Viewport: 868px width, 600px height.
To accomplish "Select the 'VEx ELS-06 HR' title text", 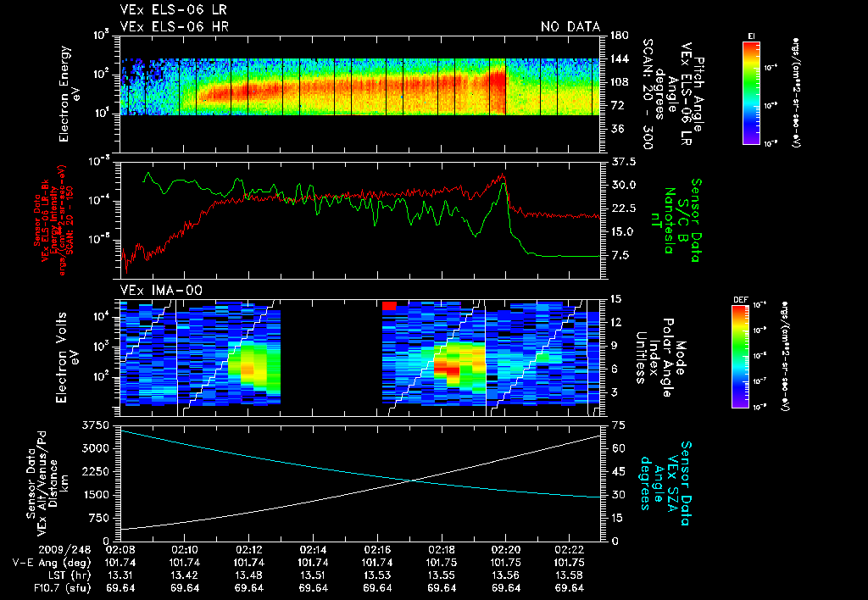I will click(174, 26).
